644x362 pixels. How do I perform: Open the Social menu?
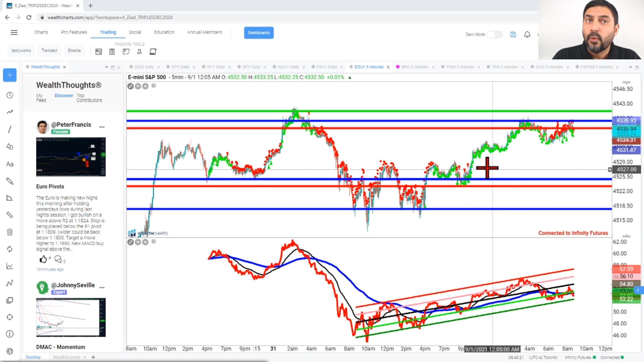tap(135, 32)
